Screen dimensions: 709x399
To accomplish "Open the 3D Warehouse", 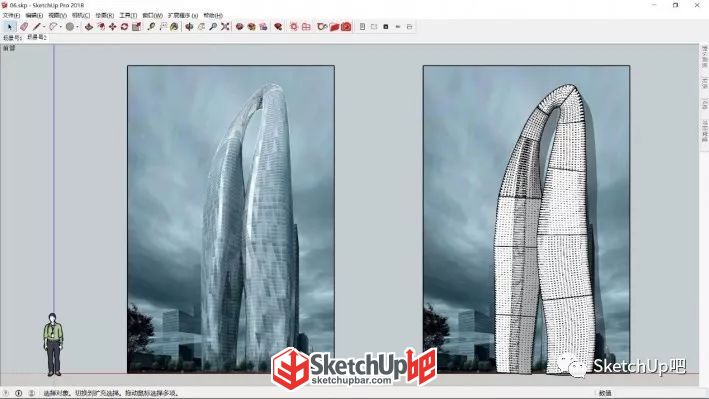I will pos(239,27).
